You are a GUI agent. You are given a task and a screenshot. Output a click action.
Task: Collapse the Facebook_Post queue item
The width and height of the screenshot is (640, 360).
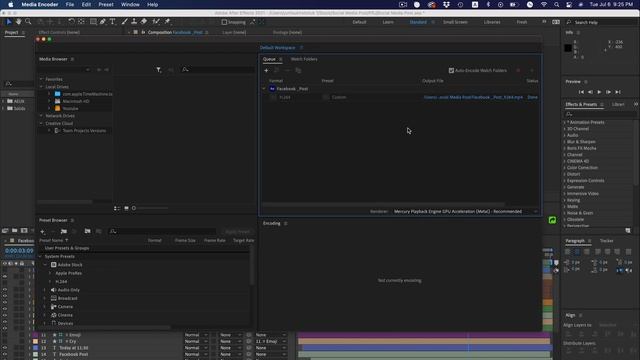(264, 89)
